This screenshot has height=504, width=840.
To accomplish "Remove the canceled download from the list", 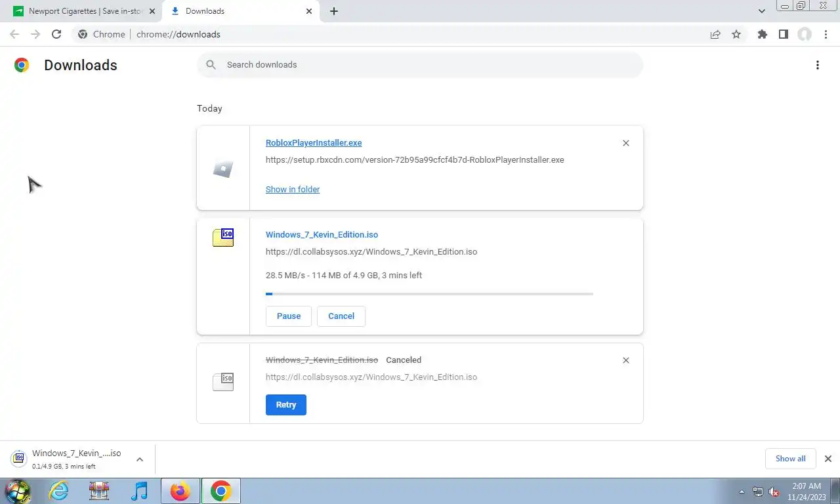I will point(625,360).
